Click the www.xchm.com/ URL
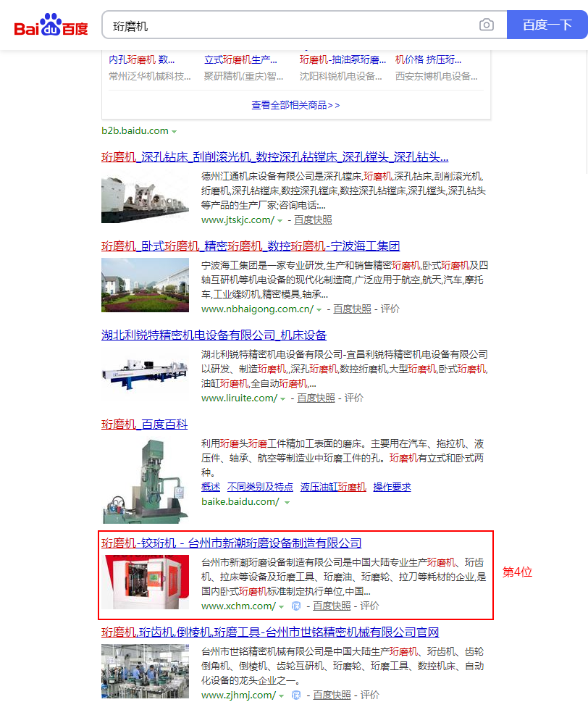Viewport: 588px width, 702px height. coord(238,606)
